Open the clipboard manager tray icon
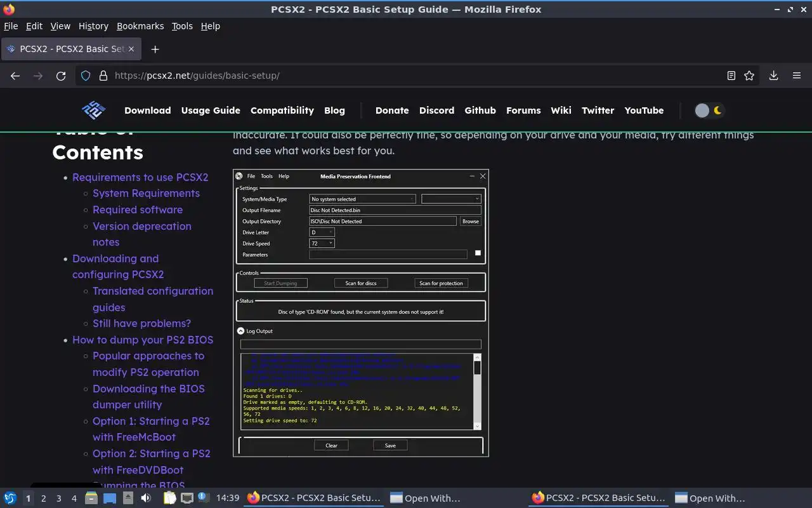 [x=169, y=498]
